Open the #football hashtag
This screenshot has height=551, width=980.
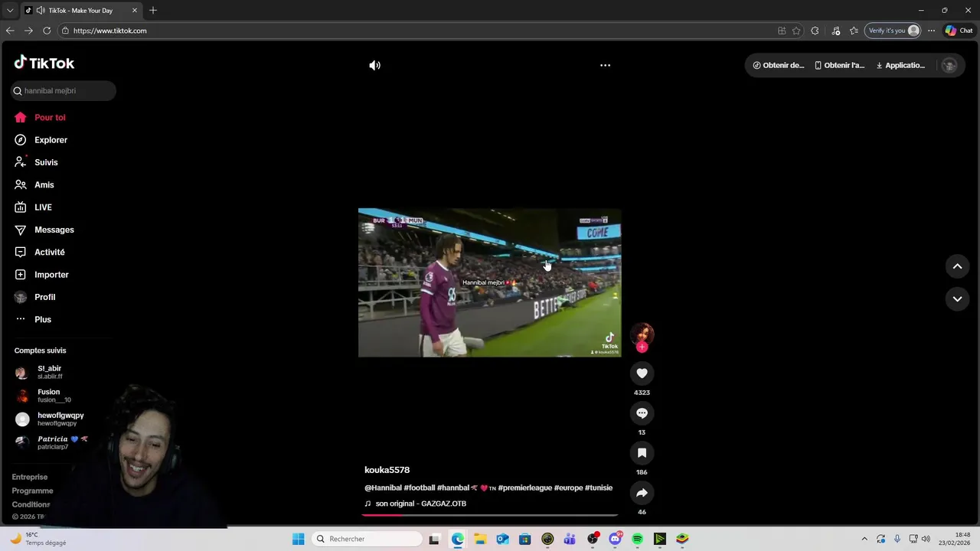click(x=420, y=487)
